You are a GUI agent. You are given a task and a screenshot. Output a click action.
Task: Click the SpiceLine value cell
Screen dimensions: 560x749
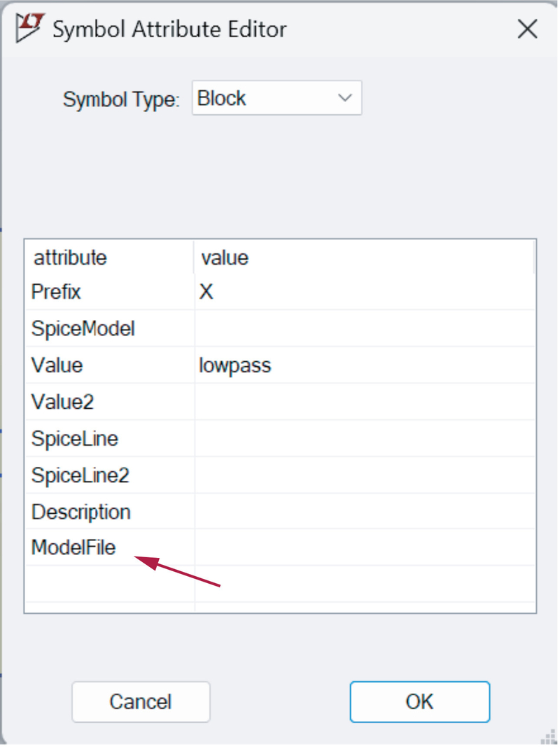click(x=364, y=439)
